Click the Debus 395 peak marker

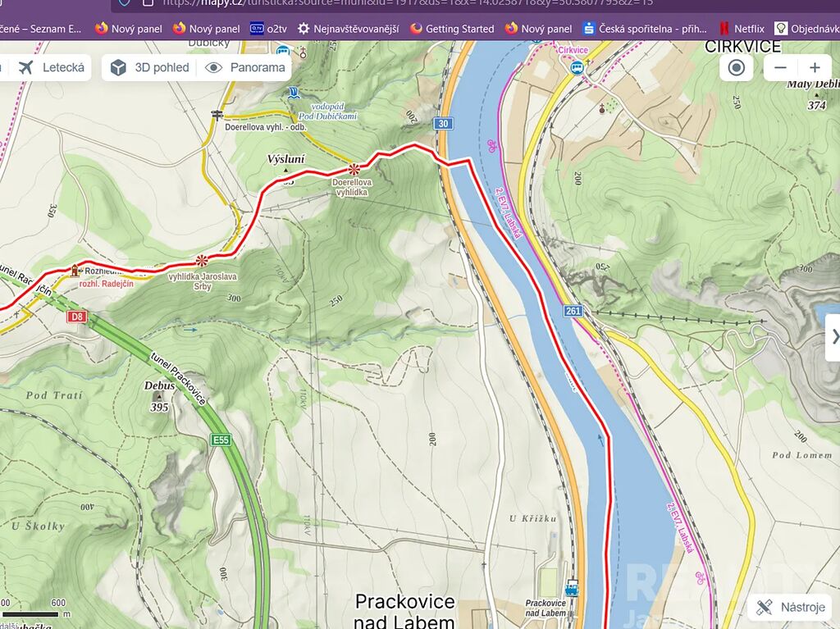[x=159, y=396]
